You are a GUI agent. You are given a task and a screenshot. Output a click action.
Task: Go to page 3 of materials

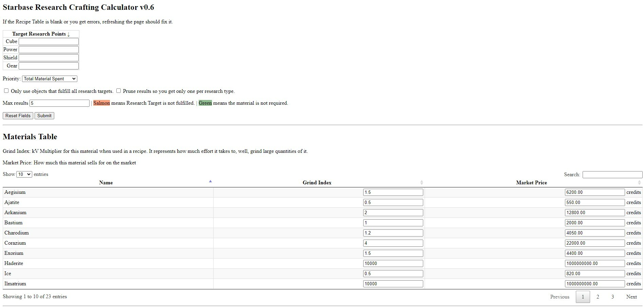click(x=612, y=297)
